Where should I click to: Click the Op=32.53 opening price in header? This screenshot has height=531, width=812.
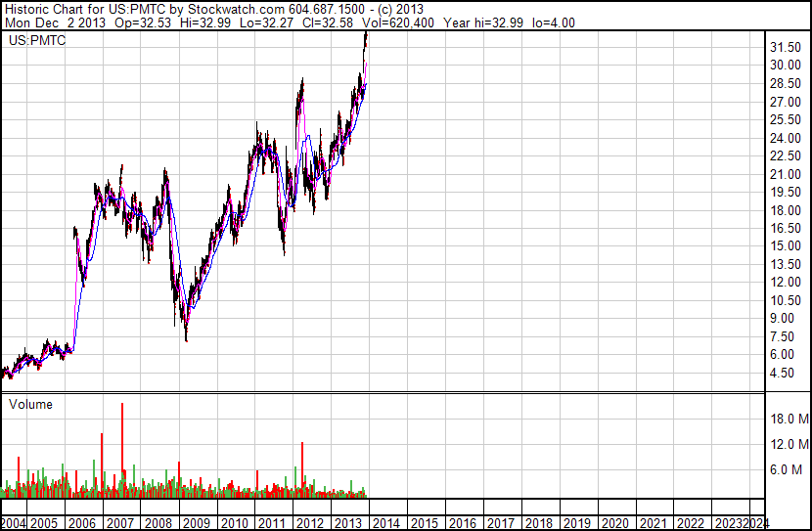[143, 22]
